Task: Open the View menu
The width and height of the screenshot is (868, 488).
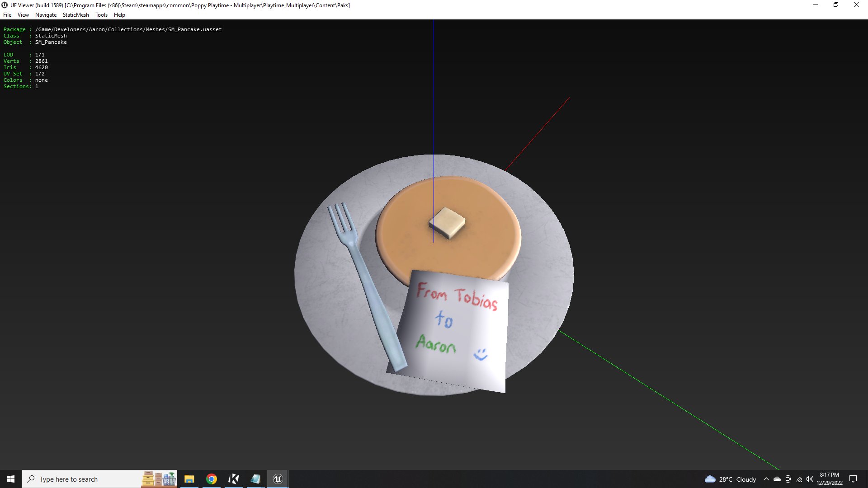Action: (23, 15)
